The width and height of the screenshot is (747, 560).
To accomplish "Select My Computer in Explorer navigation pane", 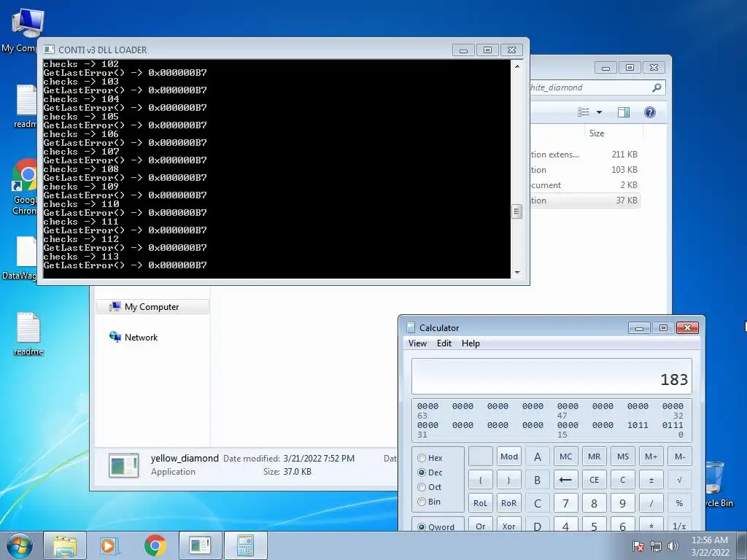I will [152, 307].
